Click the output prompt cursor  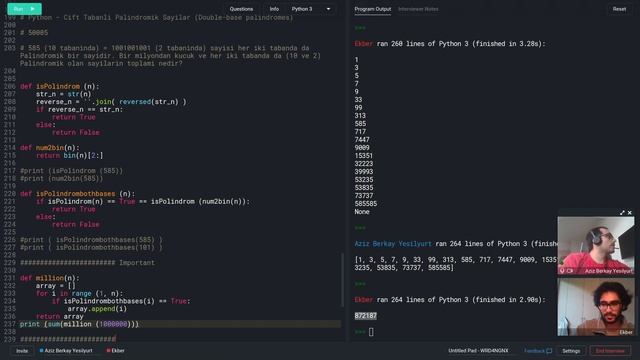(371, 332)
